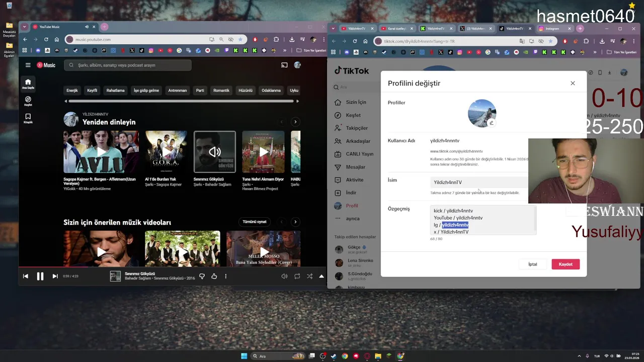
Task: Open YouTube Music hamburger guide menu
Action: point(28,65)
